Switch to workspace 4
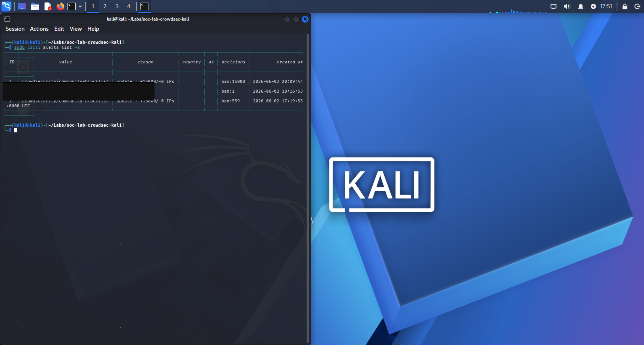The image size is (644, 345). [x=129, y=6]
